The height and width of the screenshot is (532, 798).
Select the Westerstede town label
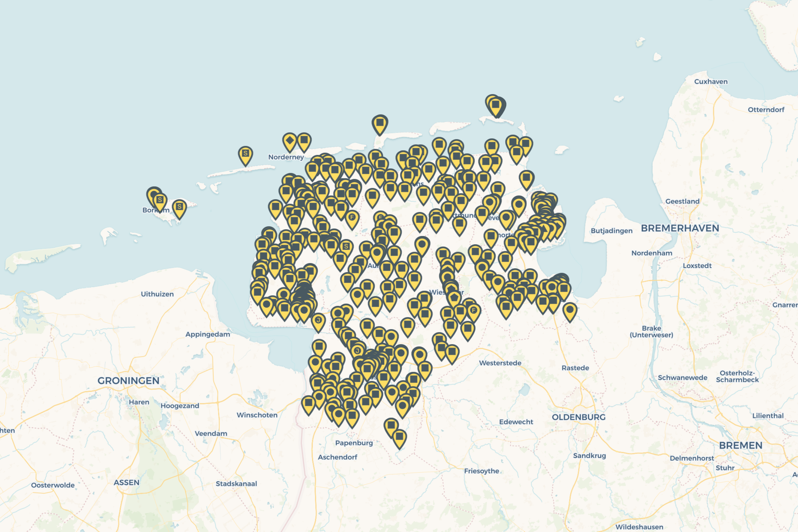coord(500,363)
